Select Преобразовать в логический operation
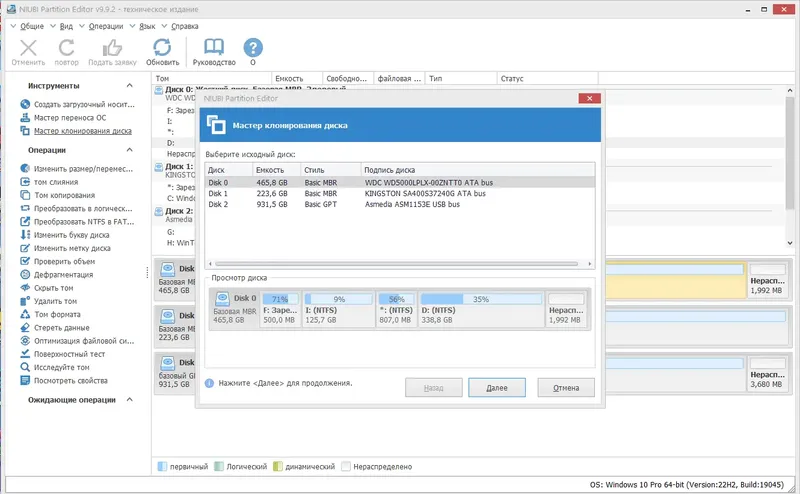The image size is (800, 494). tap(77, 208)
